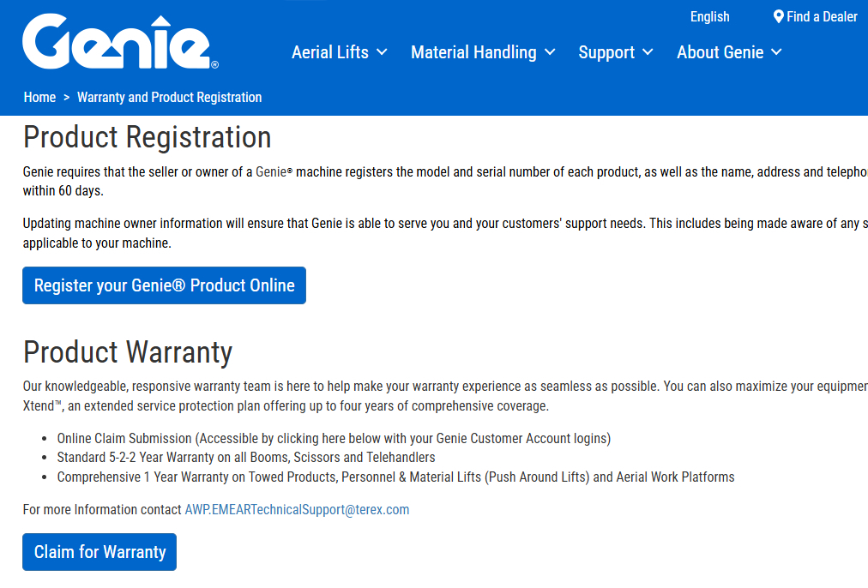Click the chevron arrow next to About Genie
Screen dimensions: 868x588
pos(776,52)
